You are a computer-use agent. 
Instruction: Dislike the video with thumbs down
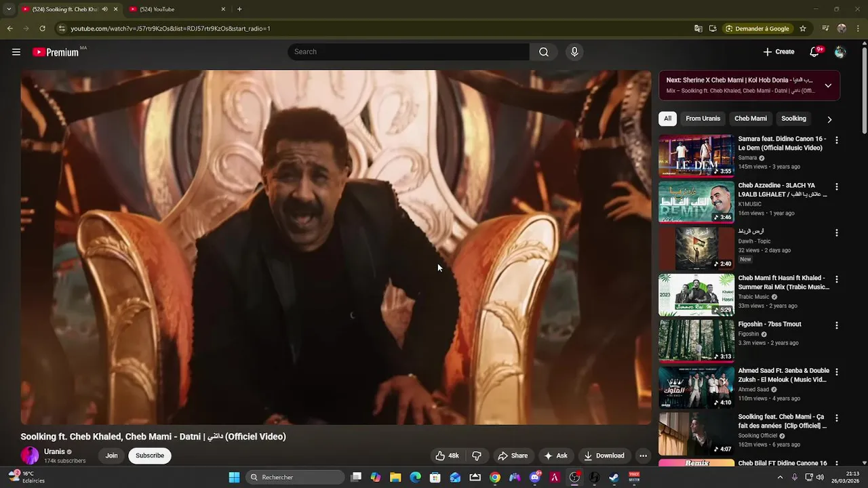click(477, 455)
